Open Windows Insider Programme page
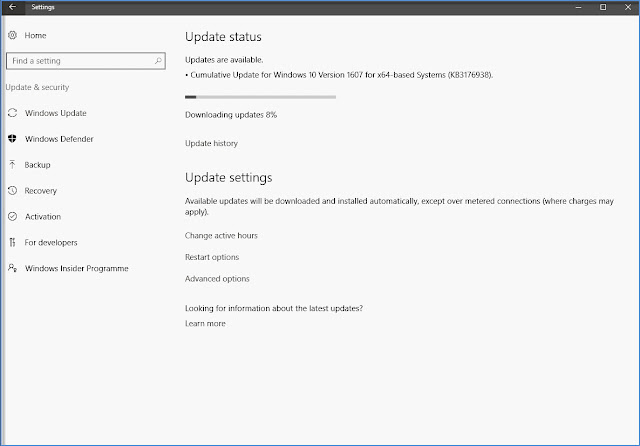This screenshot has height=446, width=640. click(x=77, y=268)
